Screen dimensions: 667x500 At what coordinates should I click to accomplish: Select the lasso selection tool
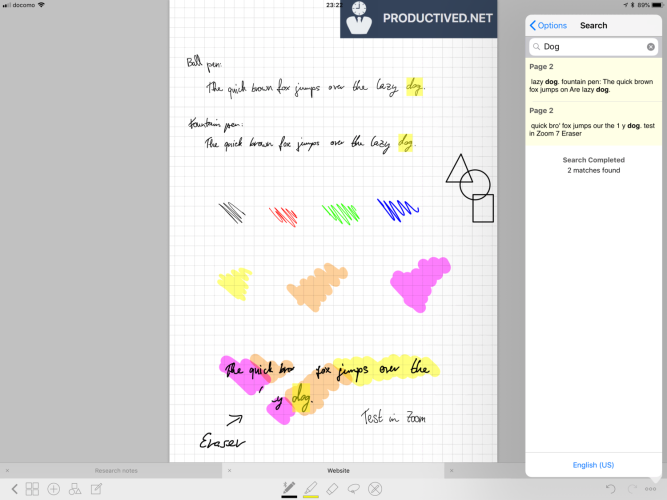(353, 489)
